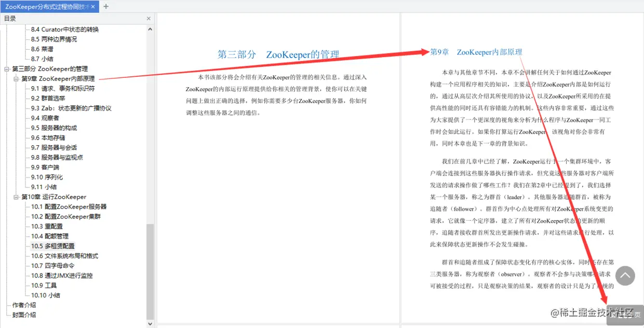Open 8.7 小结 entry
The width and height of the screenshot is (644, 328).
[x=42, y=59]
